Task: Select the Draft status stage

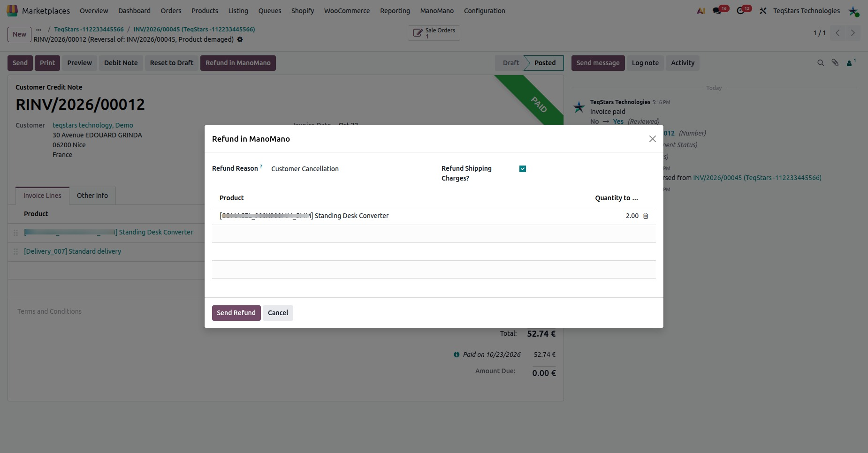Action: pos(510,63)
